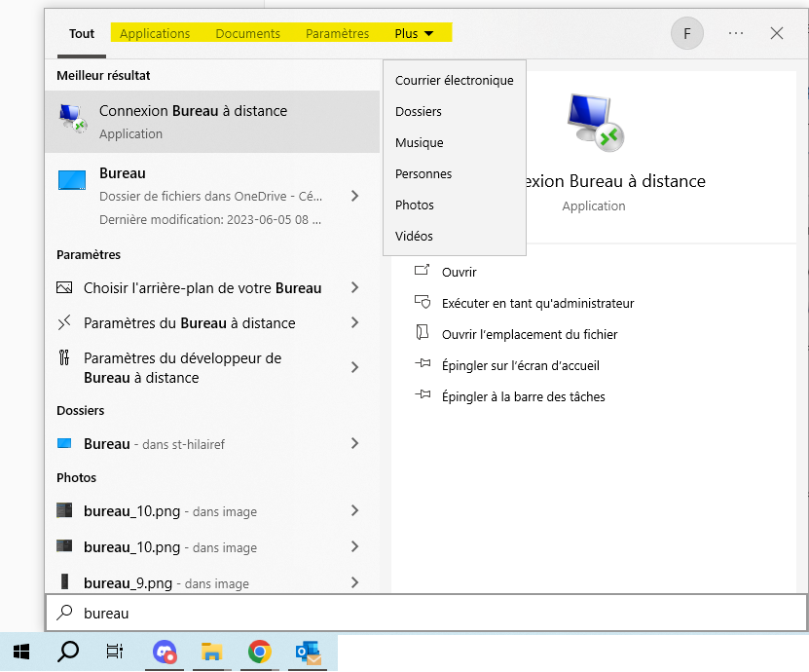This screenshot has width=809, height=672.
Task: Expand the Plus dropdown filter
Action: [414, 33]
